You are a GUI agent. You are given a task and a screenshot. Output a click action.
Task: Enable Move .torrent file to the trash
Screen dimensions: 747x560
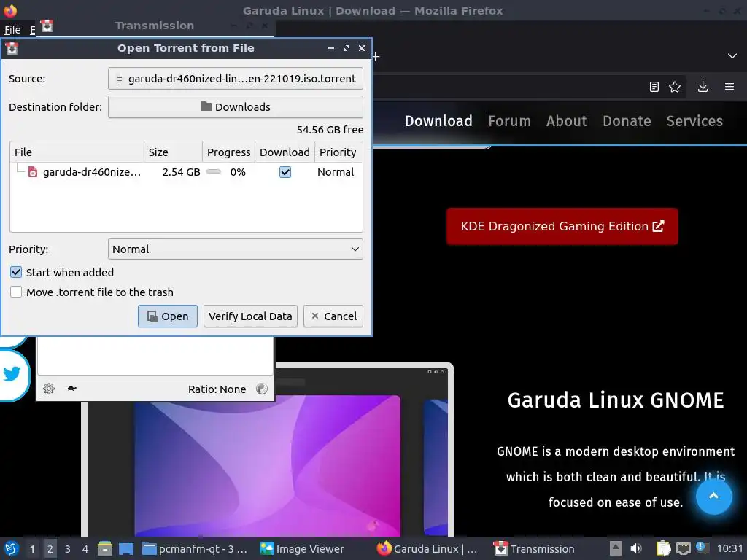coord(16,292)
